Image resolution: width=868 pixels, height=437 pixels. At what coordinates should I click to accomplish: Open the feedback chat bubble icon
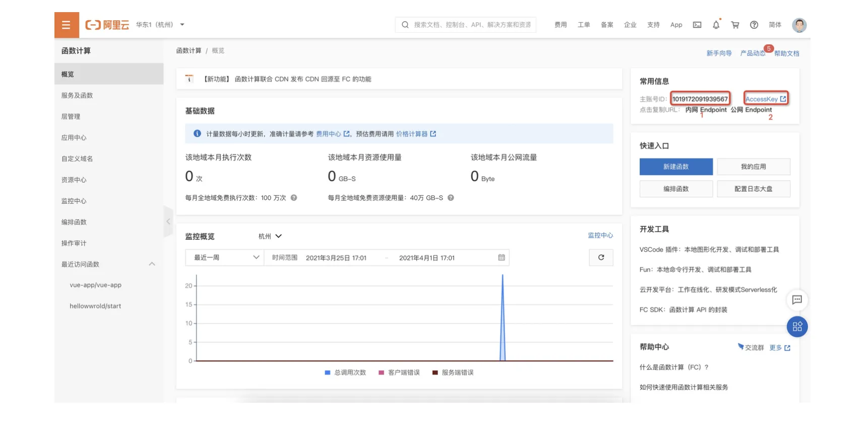[797, 300]
